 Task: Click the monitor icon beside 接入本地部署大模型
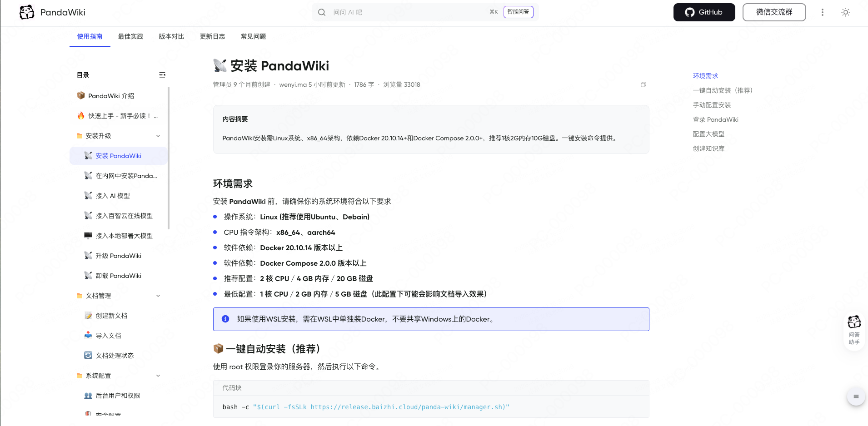[88, 235]
